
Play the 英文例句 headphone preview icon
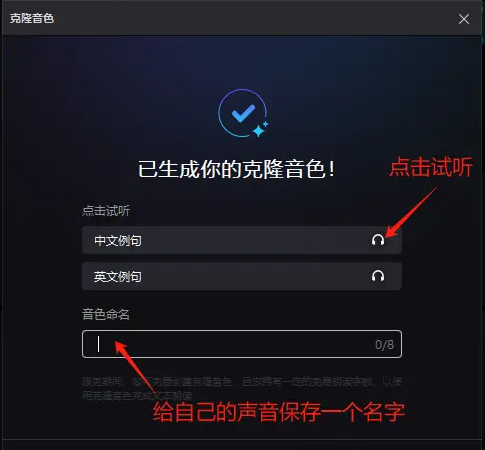point(378,276)
